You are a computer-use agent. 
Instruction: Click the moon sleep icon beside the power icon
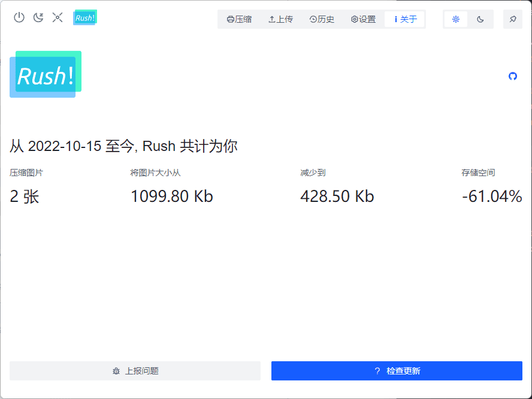38,17
